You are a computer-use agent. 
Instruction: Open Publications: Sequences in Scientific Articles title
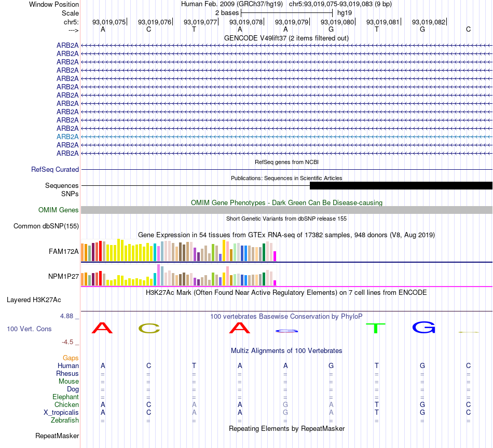(x=286, y=178)
